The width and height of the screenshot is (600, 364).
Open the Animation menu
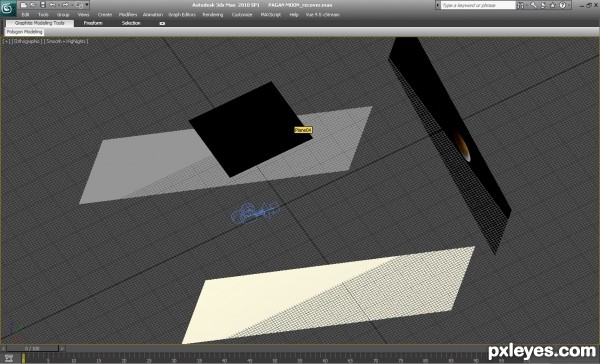coord(153,15)
